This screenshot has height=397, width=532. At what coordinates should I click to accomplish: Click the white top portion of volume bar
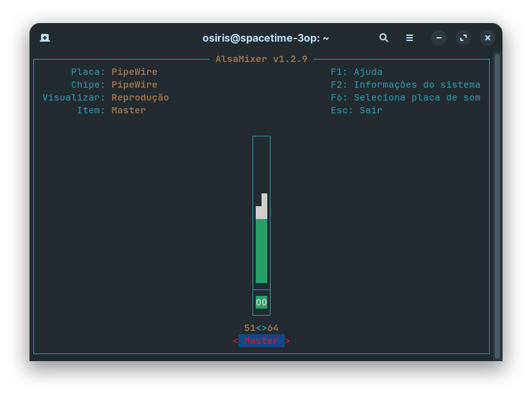pyautogui.click(x=262, y=206)
